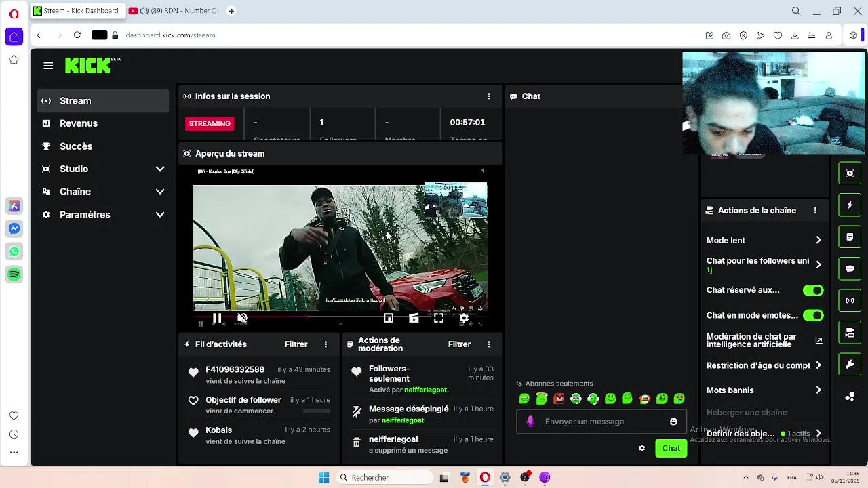The width and height of the screenshot is (868, 488).
Task: Click the Opera snapshot camera icon
Action: click(x=726, y=35)
